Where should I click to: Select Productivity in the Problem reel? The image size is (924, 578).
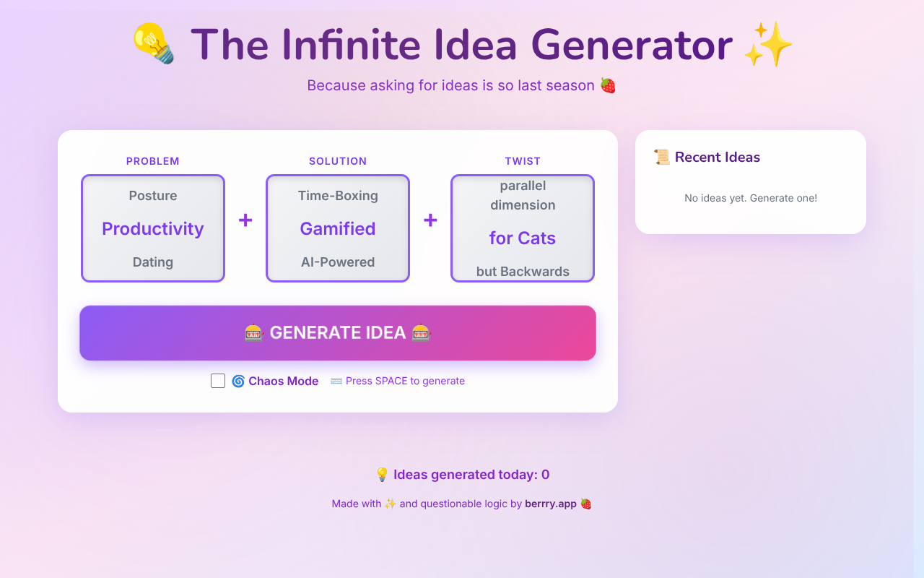pyautogui.click(x=152, y=228)
